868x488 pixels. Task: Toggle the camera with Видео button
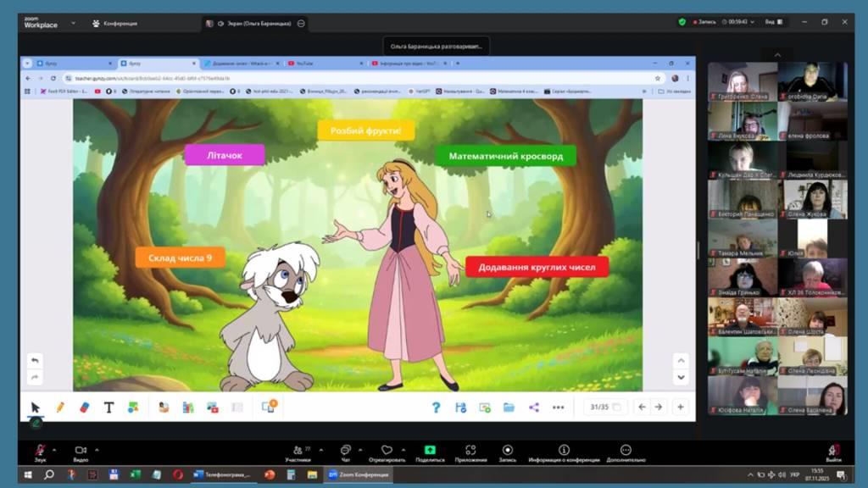pyautogui.click(x=81, y=452)
